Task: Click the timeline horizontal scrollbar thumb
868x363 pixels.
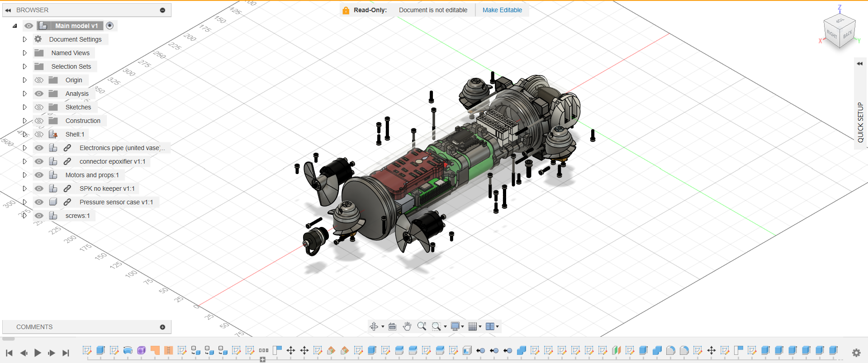Action: tap(9, 339)
